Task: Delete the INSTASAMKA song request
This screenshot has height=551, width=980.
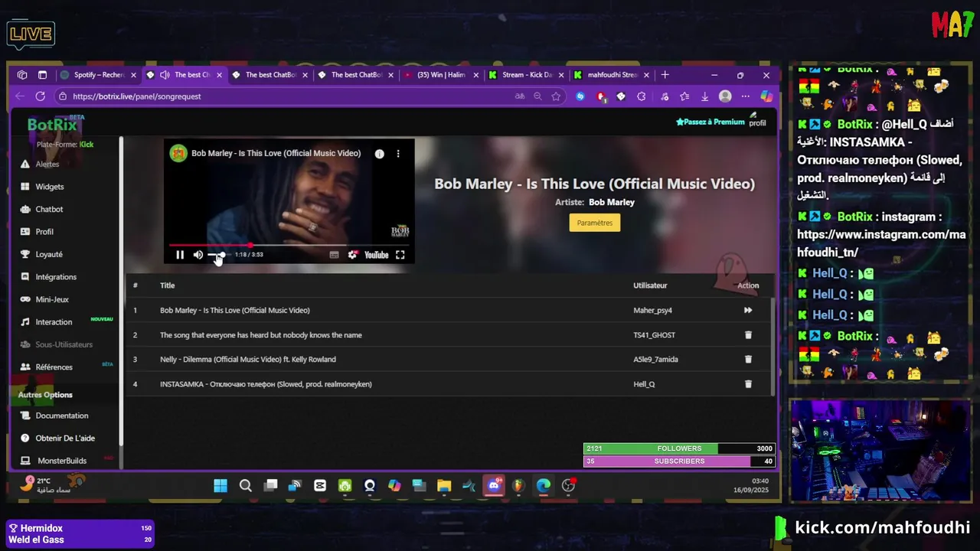Action: [x=748, y=384]
